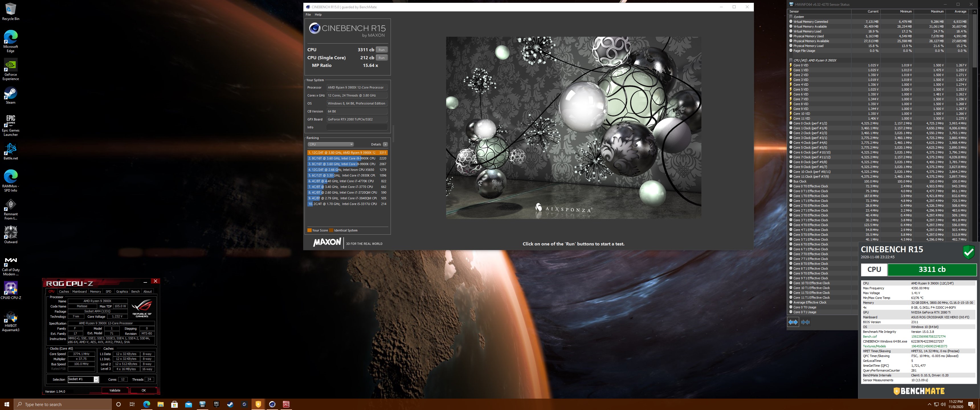The height and width of the screenshot is (410, 980).
Task: Open the Windows Start menu
Action: (7, 404)
